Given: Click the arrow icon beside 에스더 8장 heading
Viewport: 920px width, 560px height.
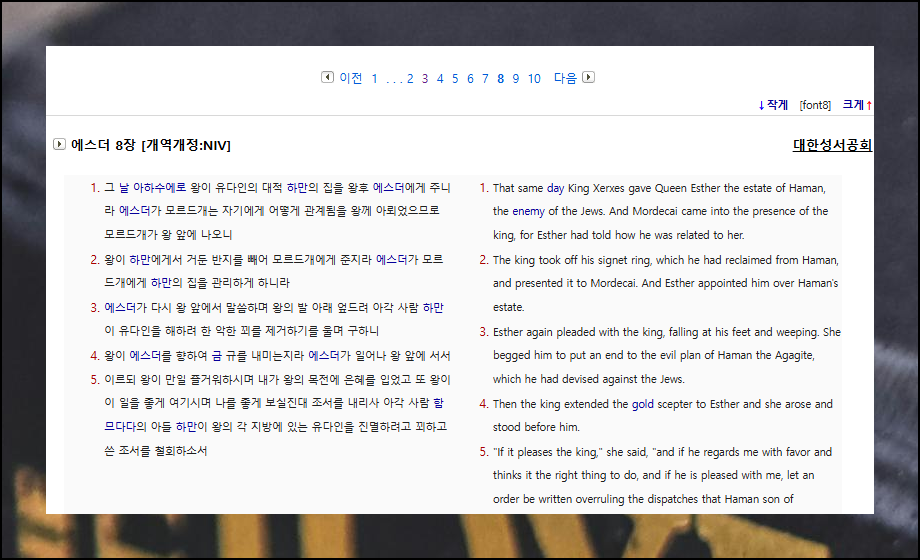Looking at the screenshot, I should pyautogui.click(x=59, y=144).
